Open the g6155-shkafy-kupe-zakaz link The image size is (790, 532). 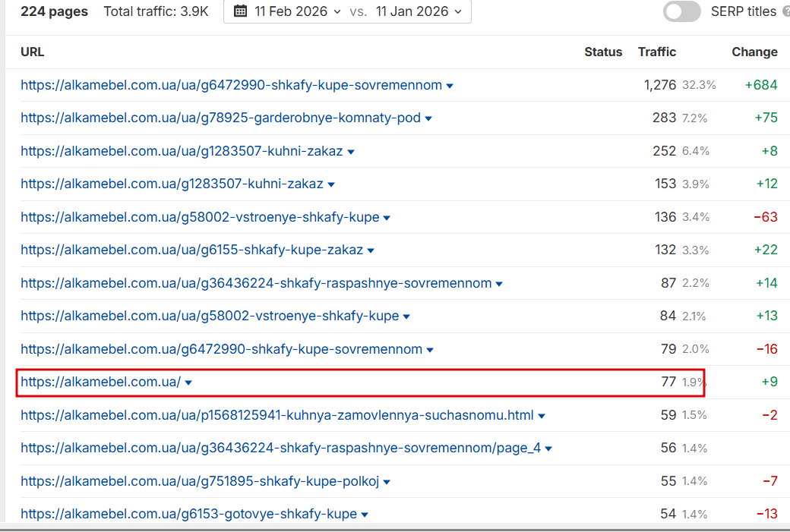[x=191, y=250]
